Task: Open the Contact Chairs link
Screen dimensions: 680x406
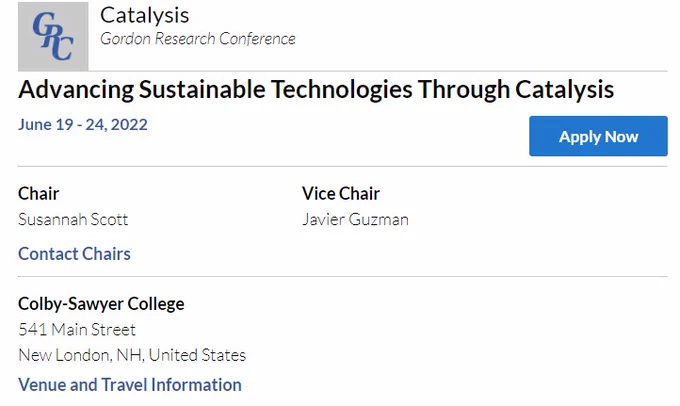Action: pyautogui.click(x=74, y=254)
